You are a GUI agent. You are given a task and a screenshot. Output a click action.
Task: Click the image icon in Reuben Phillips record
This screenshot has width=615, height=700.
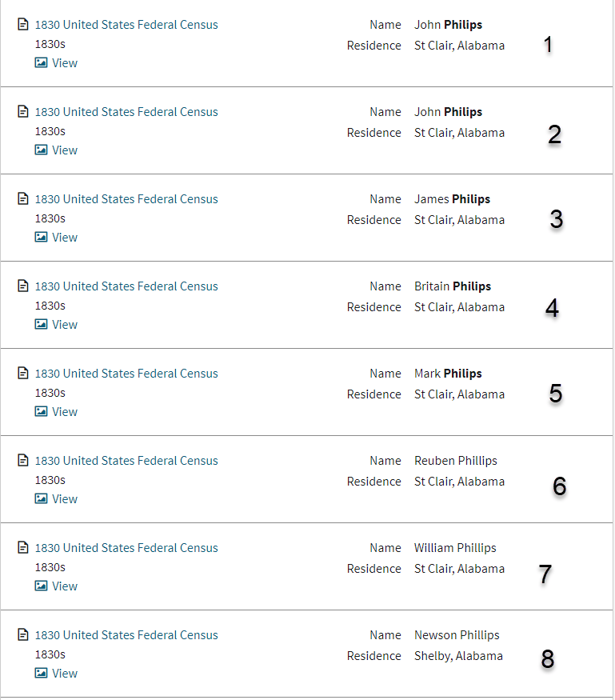click(42, 499)
